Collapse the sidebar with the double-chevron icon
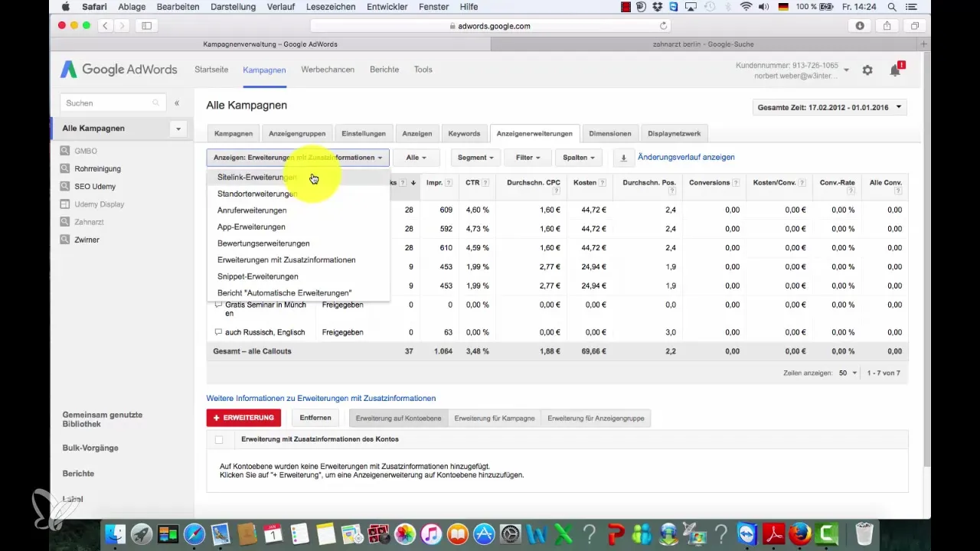This screenshot has width=980, height=551. pos(177,103)
